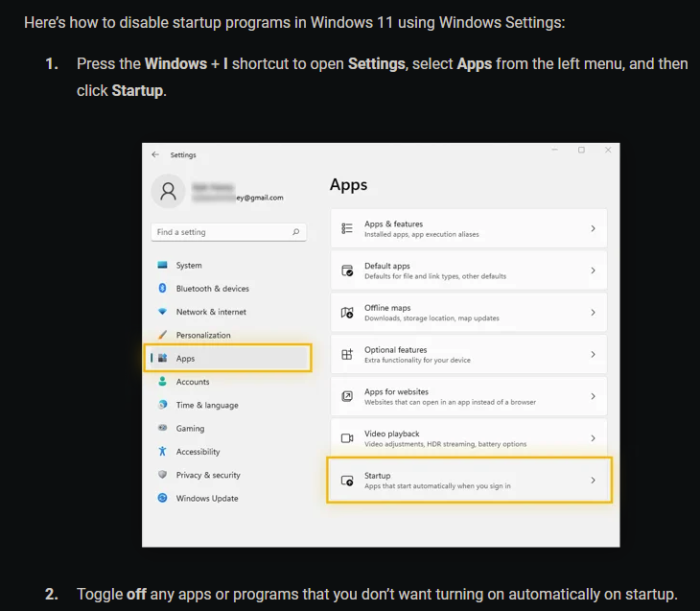Select System in the left menu
The width and height of the screenshot is (700, 611).
pos(229,265)
